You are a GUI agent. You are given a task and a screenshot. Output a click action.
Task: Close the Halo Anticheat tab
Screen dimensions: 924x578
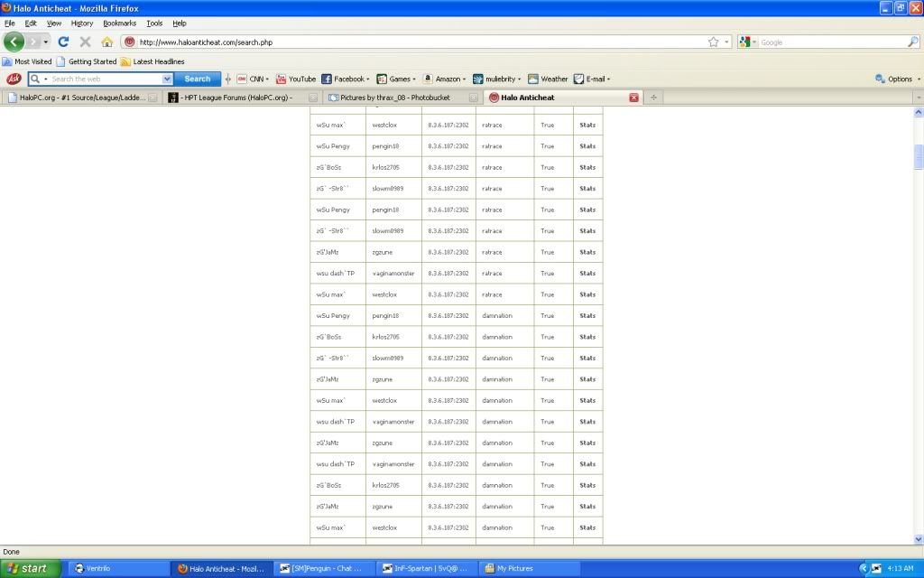(633, 98)
